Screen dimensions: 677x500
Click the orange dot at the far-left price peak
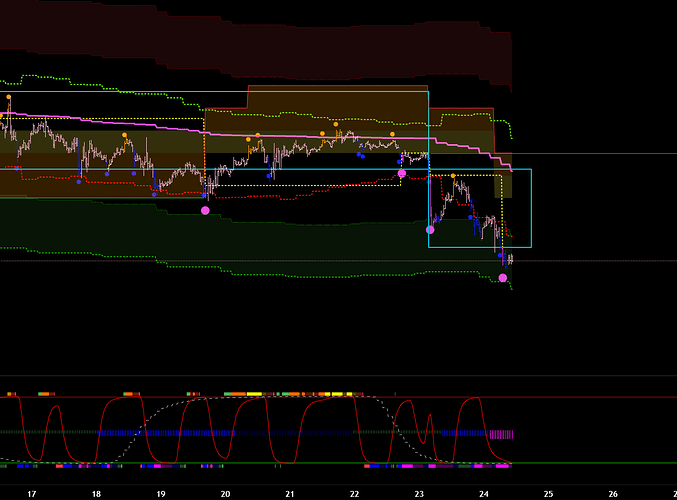(x=8, y=97)
